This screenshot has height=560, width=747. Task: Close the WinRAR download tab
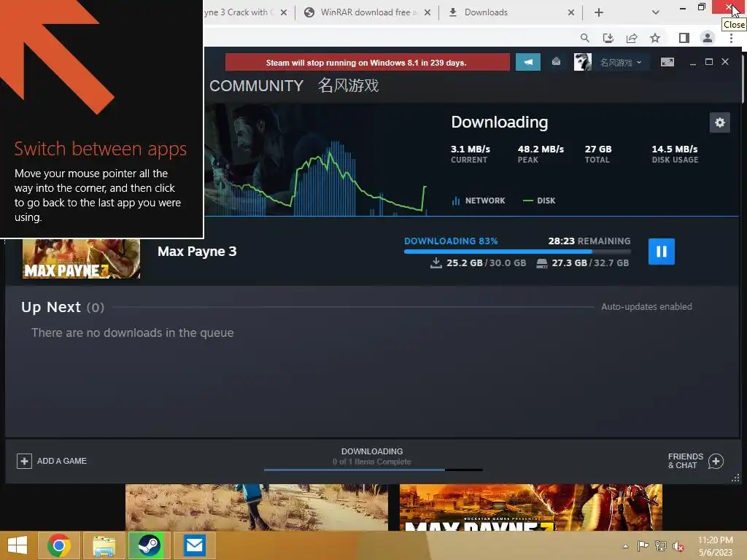pyautogui.click(x=427, y=12)
